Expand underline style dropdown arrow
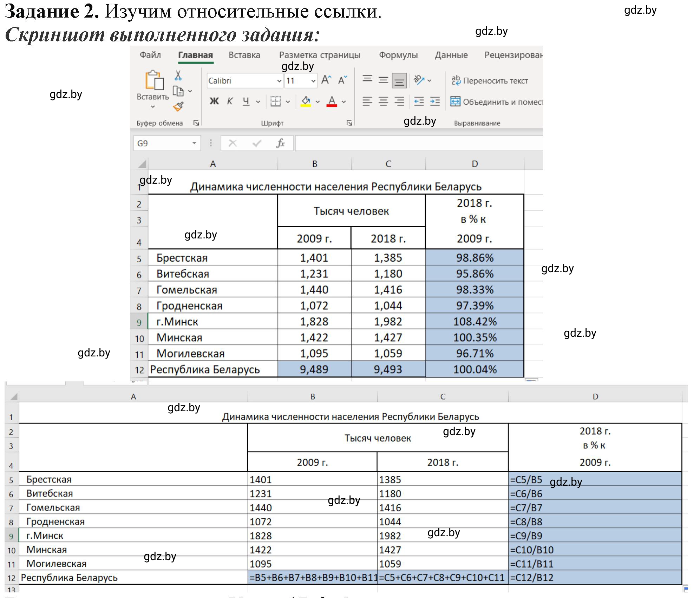 pyautogui.click(x=258, y=102)
